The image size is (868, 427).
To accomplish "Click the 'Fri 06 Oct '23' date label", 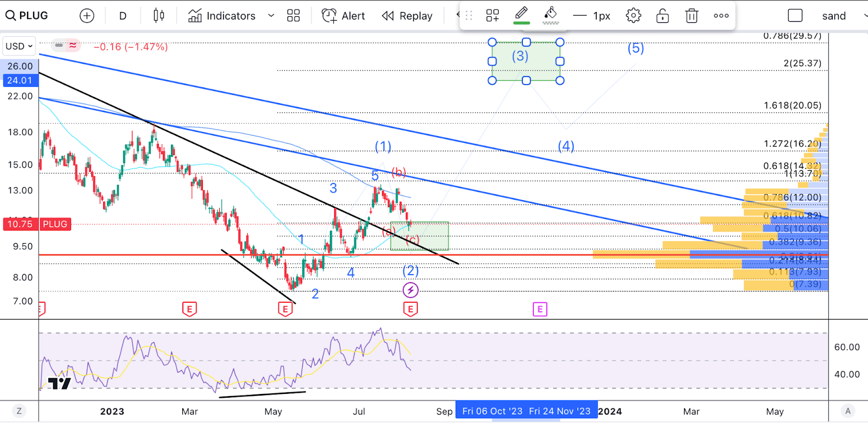I will [x=492, y=411].
